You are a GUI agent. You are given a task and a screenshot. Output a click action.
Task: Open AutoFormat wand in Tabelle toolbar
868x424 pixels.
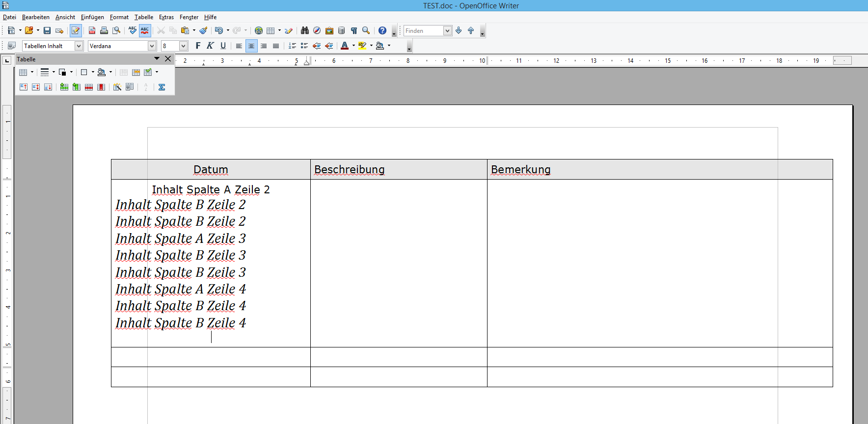pyautogui.click(x=117, y=87)
